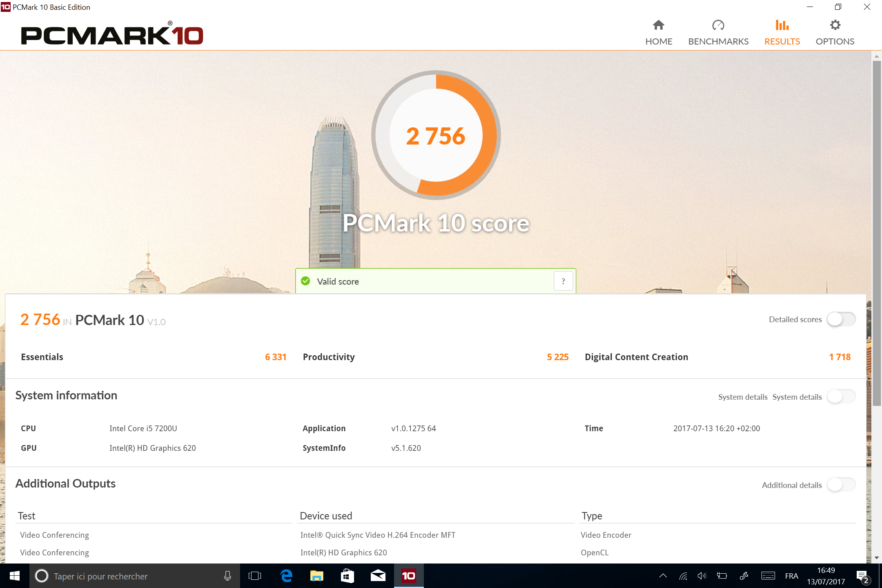Click the Productivity score 5 225
This screenshot has width=882, height=588.
click(558, 357)
